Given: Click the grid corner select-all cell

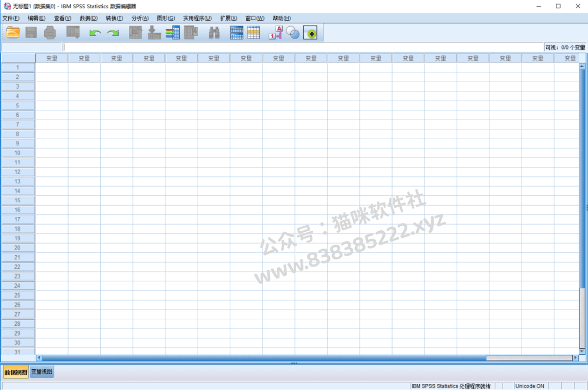Looking at the screenshot, I should pos(18,58).
